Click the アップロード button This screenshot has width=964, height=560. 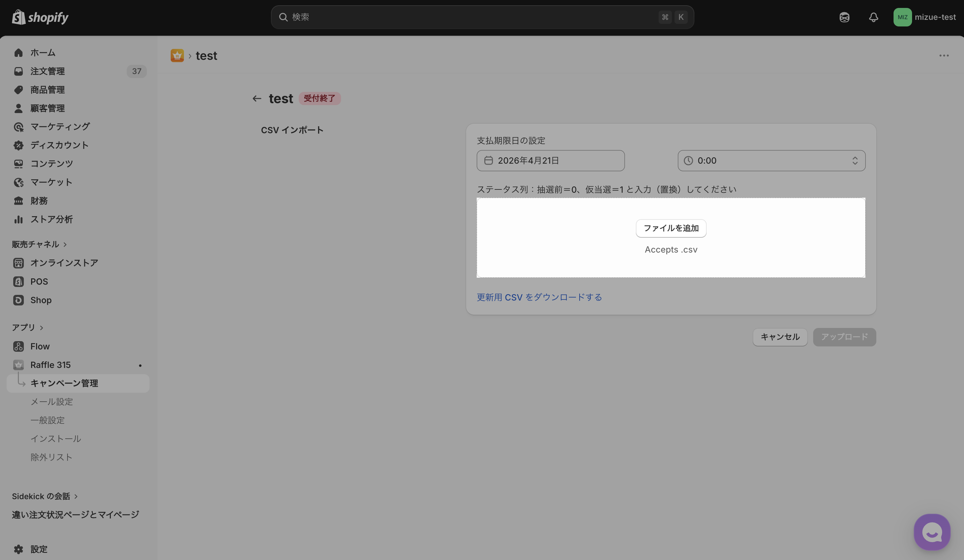pos(844,337)
